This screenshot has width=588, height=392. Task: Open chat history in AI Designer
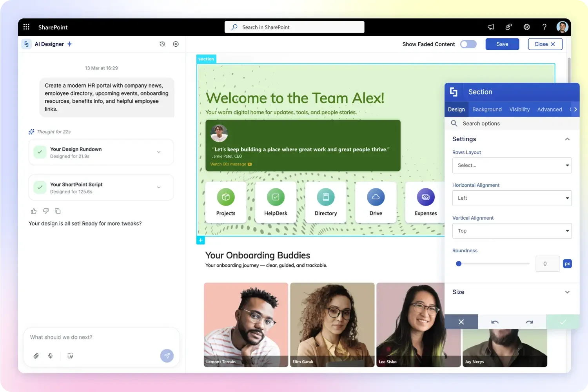(162, 44)
